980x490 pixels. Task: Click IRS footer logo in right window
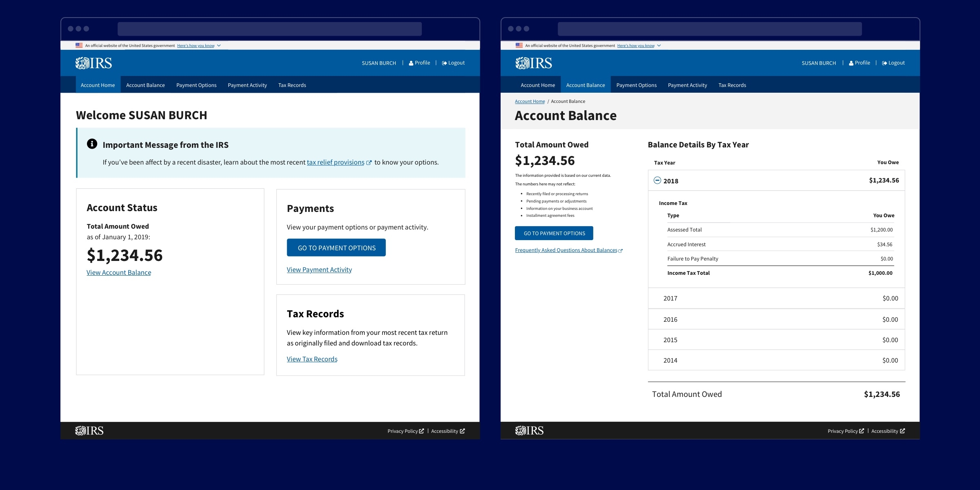529,431
